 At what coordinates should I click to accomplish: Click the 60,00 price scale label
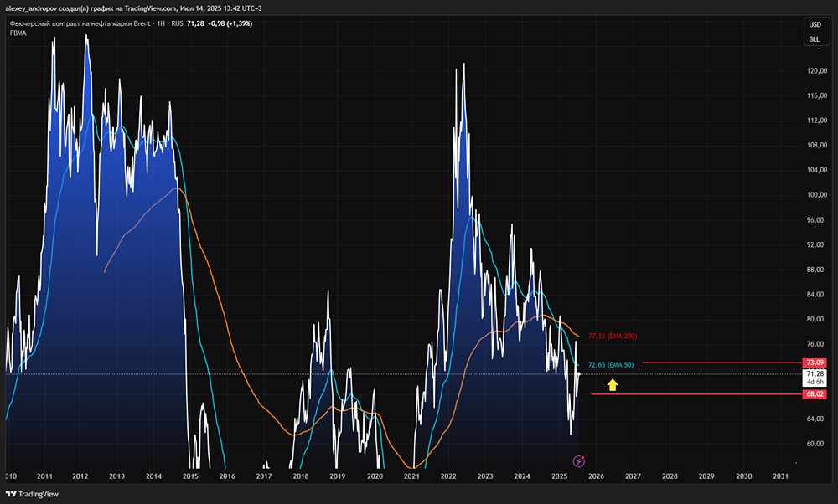[x=816, y=444]
